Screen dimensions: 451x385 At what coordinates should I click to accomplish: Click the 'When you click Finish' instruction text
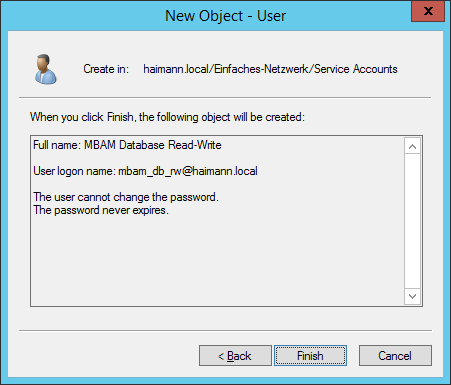(x=167, y=117)
